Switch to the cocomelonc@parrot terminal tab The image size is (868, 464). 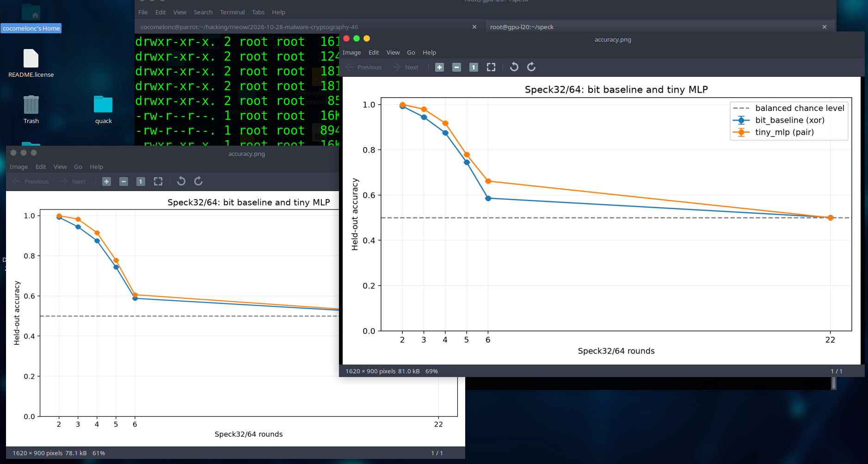(249, 27)
